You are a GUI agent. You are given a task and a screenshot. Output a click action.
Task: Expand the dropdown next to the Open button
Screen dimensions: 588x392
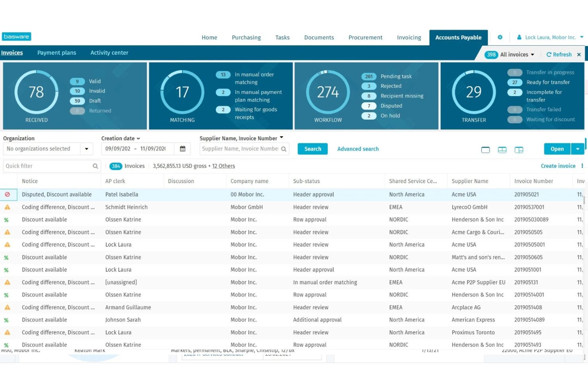pos(578,149)
